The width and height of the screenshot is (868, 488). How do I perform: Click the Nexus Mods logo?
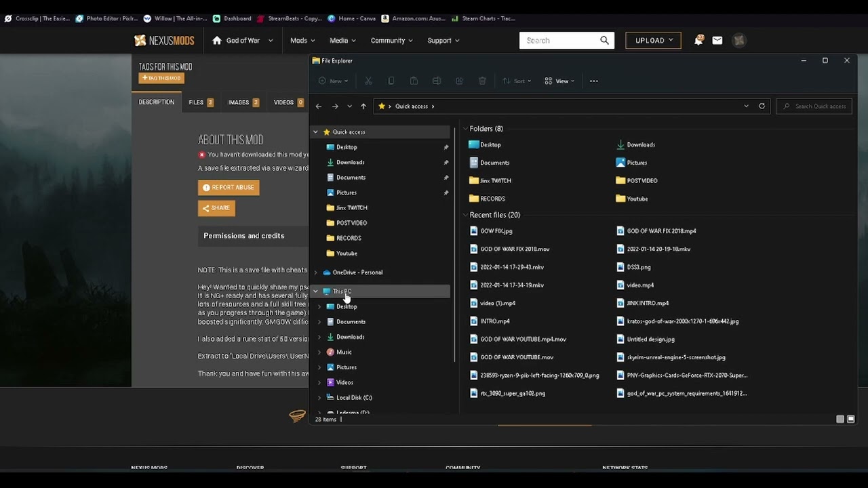pos(164,41)
